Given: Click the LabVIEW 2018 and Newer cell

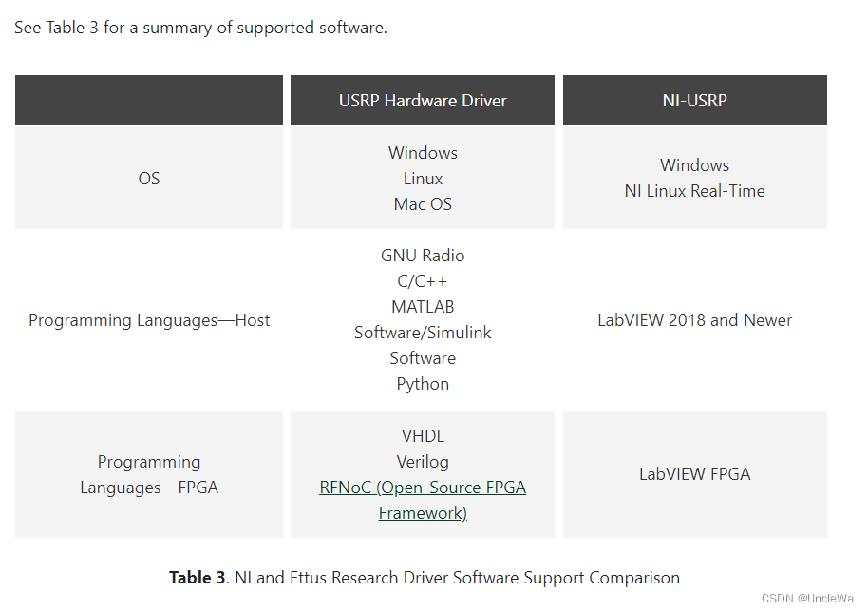Looking at the screenshot, I should (x=694, y=320).
